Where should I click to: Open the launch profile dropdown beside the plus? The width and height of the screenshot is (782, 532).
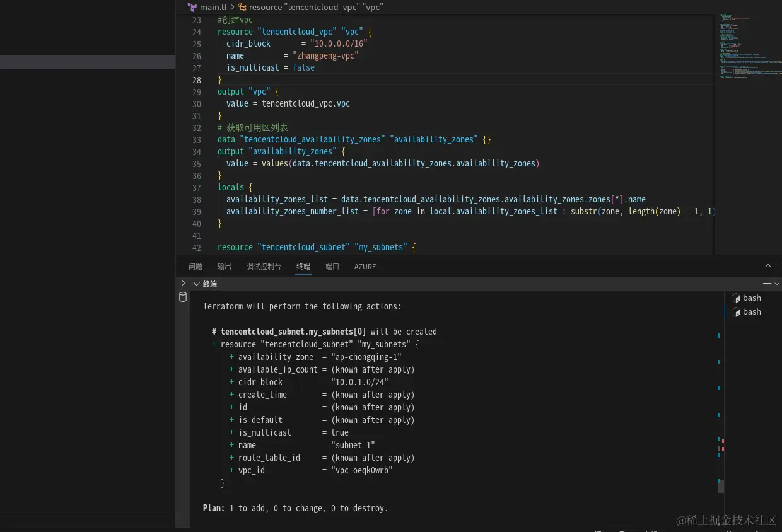click(777, 284)
